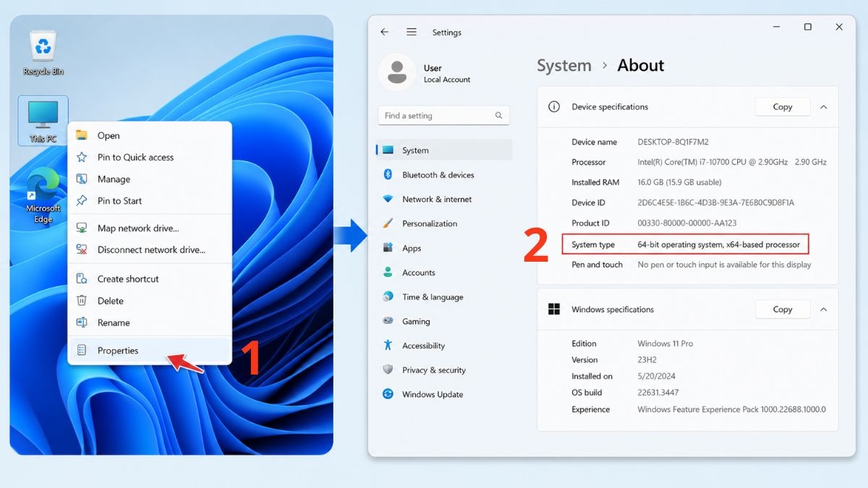This screenshot has height=488, width=868.
Task: Open the System category in sidebar
Action: [x=444, y=150]
